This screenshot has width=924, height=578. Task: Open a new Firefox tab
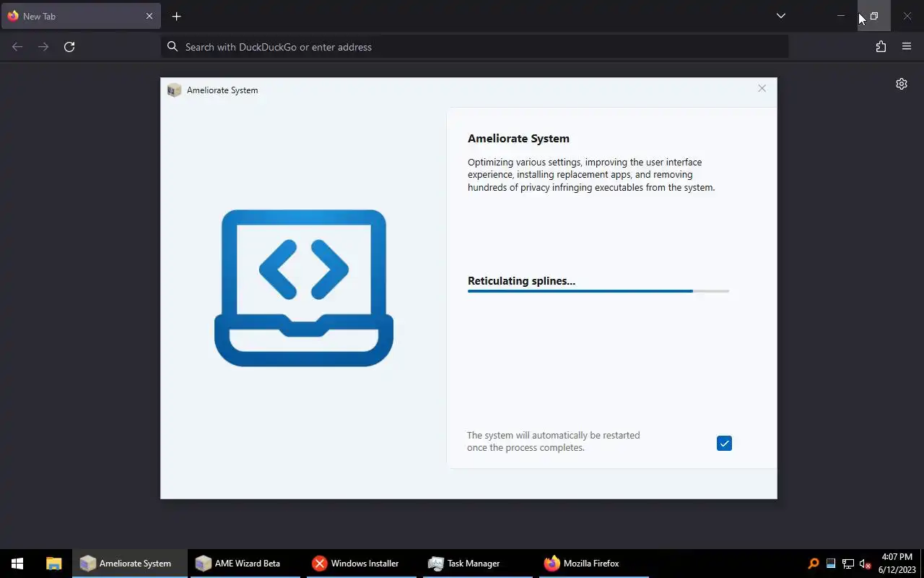[x=176, y=16]
